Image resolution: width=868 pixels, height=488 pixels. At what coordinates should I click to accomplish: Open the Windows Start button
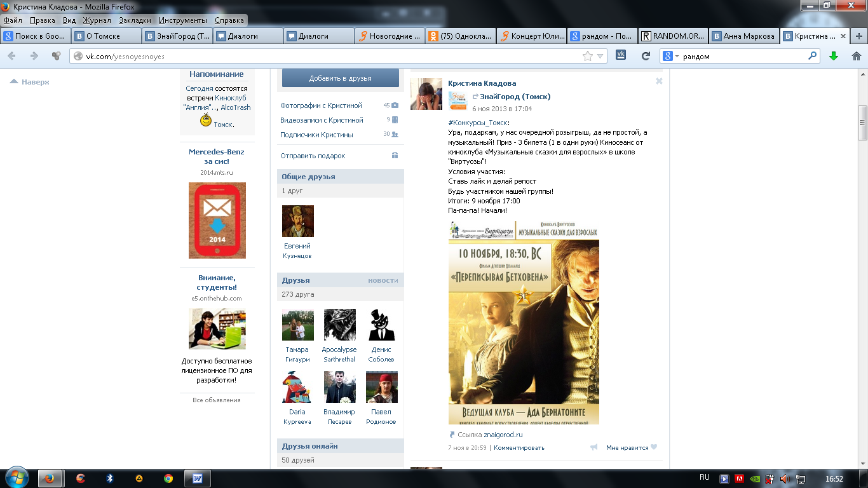tap(16, 478)
